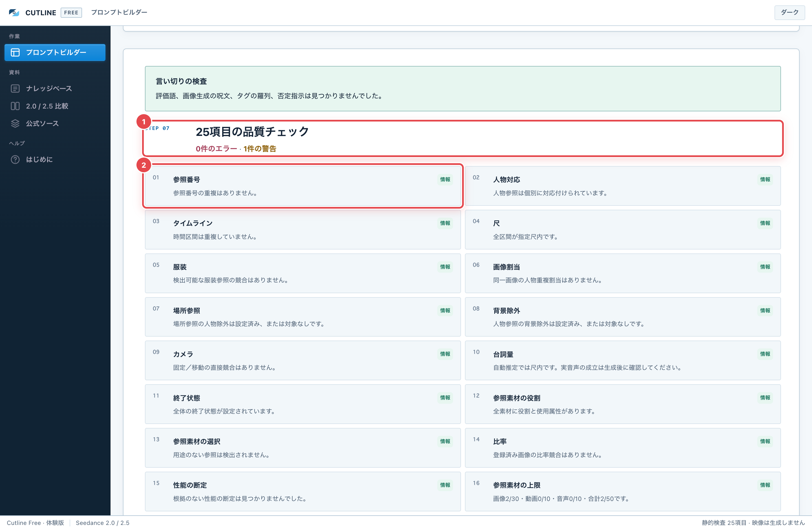Click the CUTLINE brand name
Image resolution: width=812 pixels, height=530 pixels.
[x=41, y=13]
